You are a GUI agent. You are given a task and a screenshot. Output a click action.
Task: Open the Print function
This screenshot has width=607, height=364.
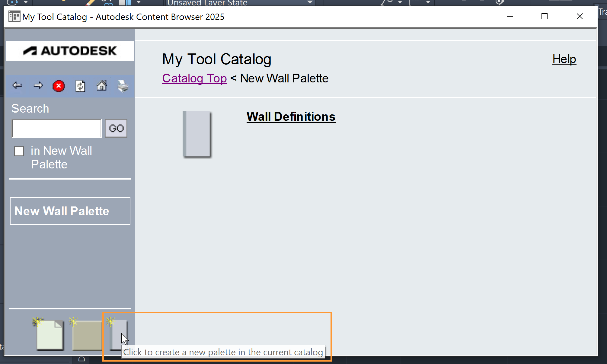pos(123,86)
